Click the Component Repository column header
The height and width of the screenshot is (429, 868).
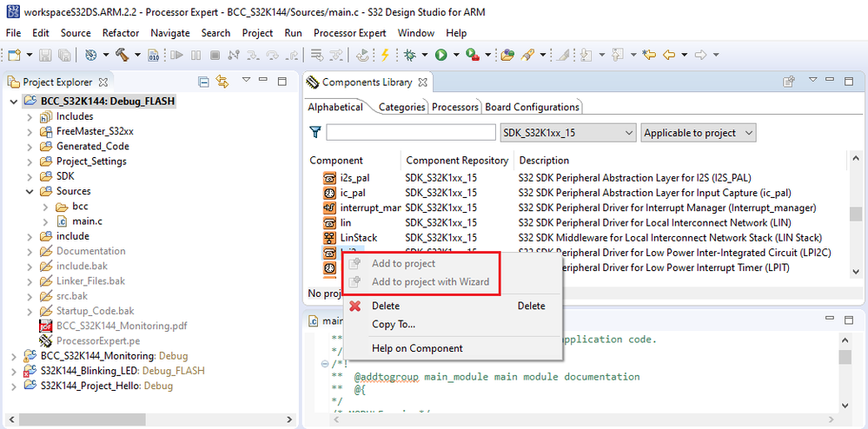pyautogui.click(x=457, y=161)
